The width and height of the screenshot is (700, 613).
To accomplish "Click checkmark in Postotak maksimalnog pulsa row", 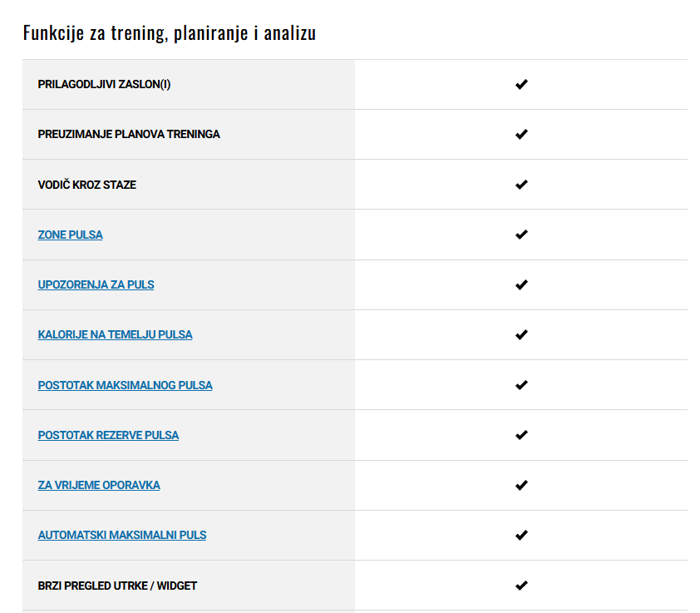I will [x=521, y=385].
